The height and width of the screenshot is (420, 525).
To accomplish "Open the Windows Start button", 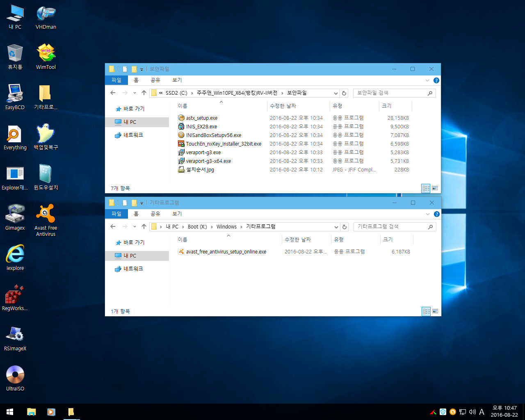I will click(10, 412).
